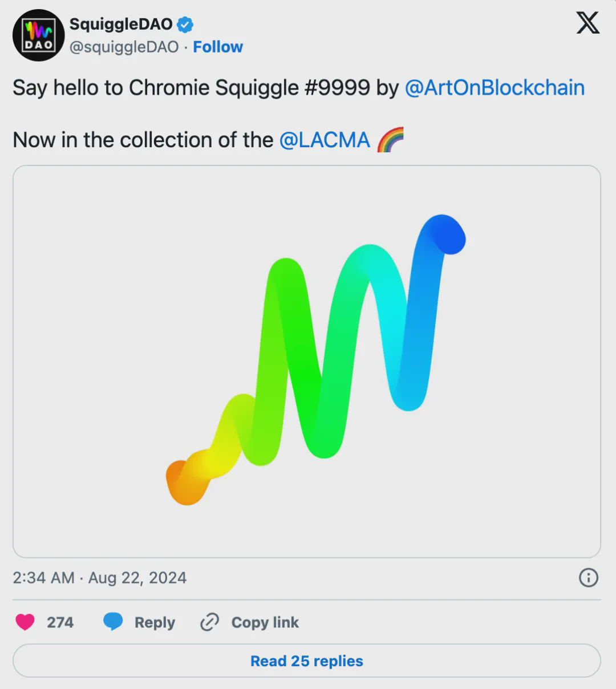Follow the SquiggleDAO account
The height and width of the screenshot is (689, 616).
pyautogui.click(x=218, y=47)
